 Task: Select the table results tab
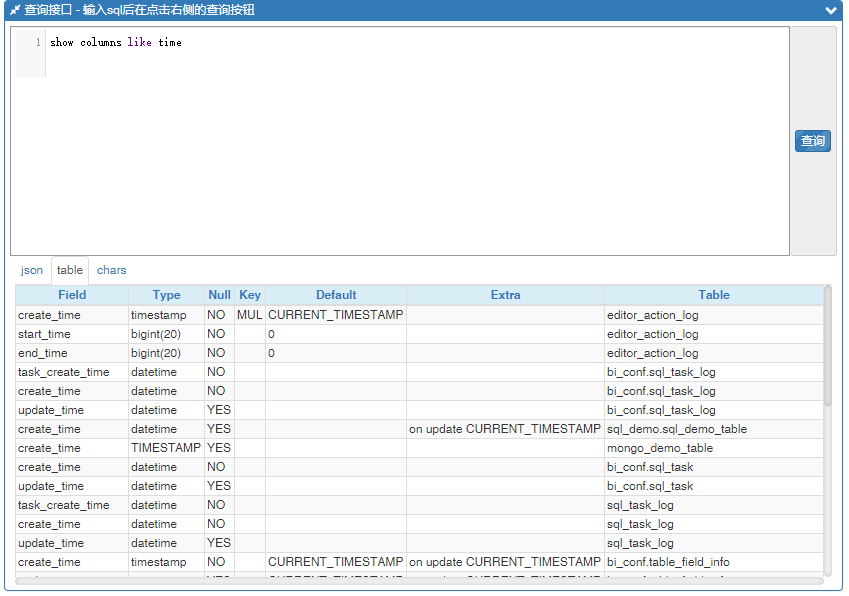tap(70, 270)
